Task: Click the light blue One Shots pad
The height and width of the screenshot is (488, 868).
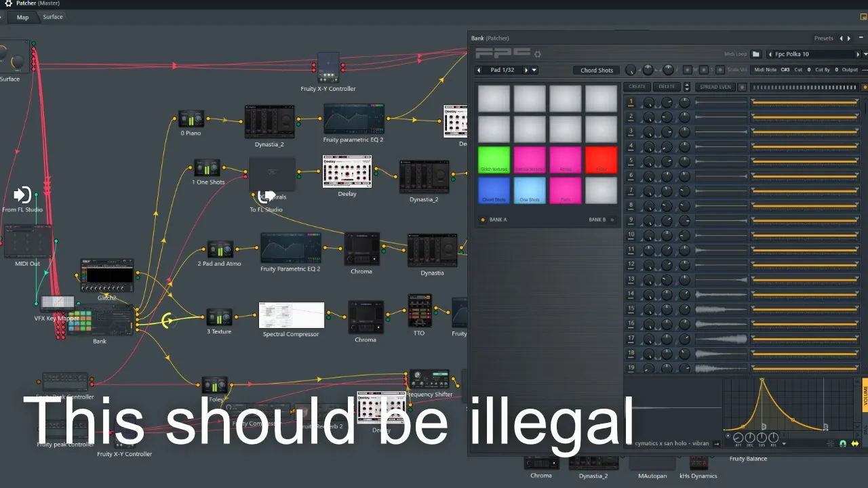Action: click(530, 190)
